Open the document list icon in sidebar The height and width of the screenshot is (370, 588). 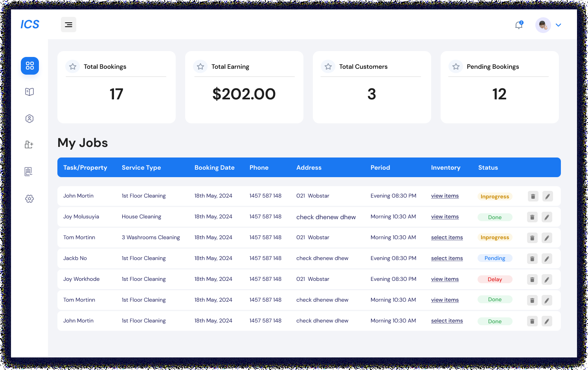tap(29, 172)
